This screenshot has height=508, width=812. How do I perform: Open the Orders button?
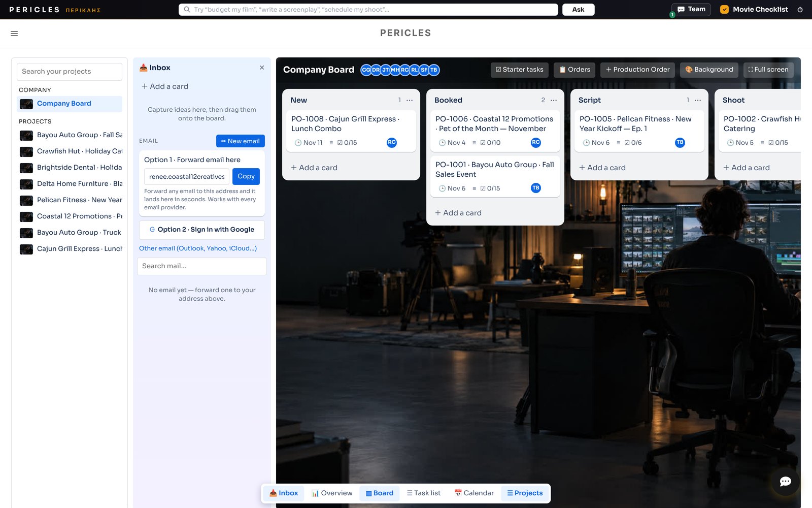(x=574, y=70)
